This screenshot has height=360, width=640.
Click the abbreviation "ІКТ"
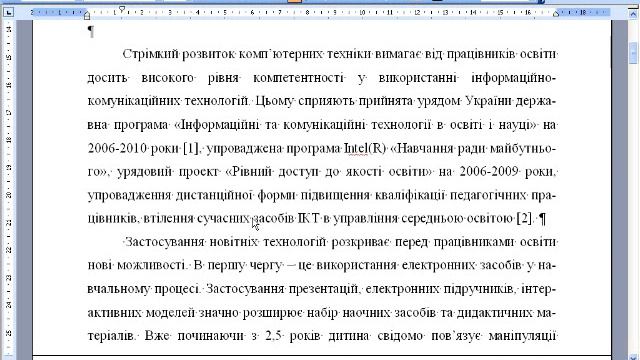(308, 219)
